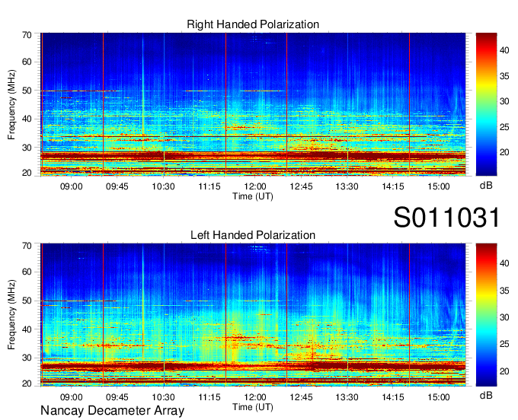Click "13:30" time tick under Left Handed plot
Screen dimensions: 518x420
click(347, 397)
